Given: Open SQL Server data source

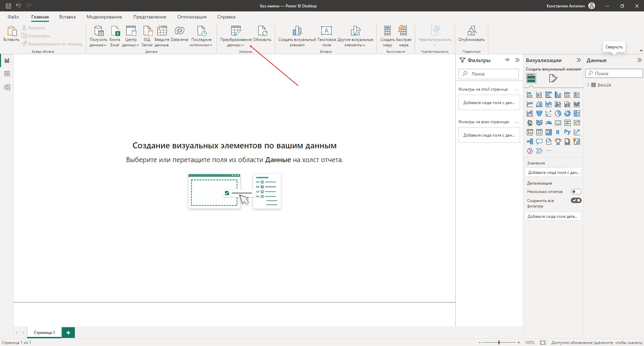Looking at the screenshot, I should (147, 36).
